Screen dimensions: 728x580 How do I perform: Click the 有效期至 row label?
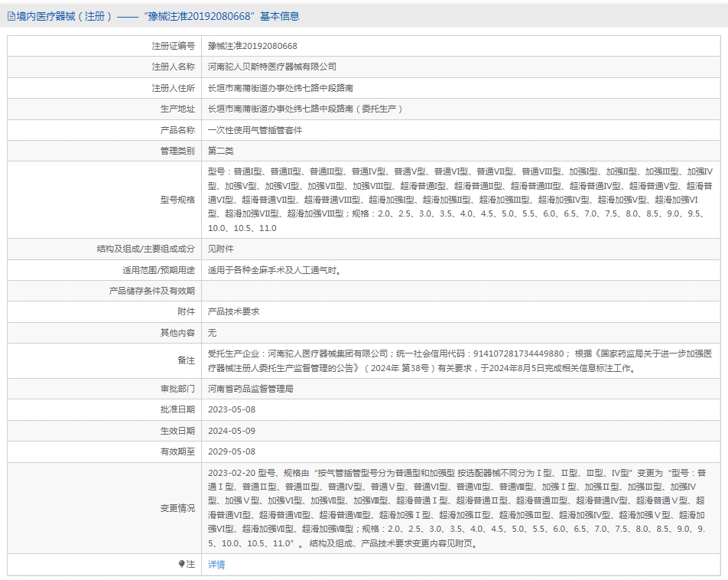coord(177,451)
